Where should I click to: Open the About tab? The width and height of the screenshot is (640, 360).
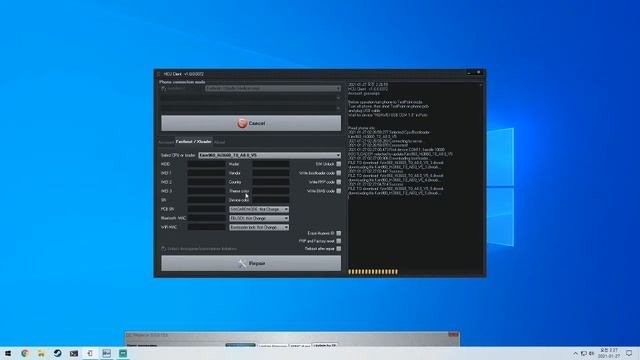pyautogui.click(x=219, y=142)
